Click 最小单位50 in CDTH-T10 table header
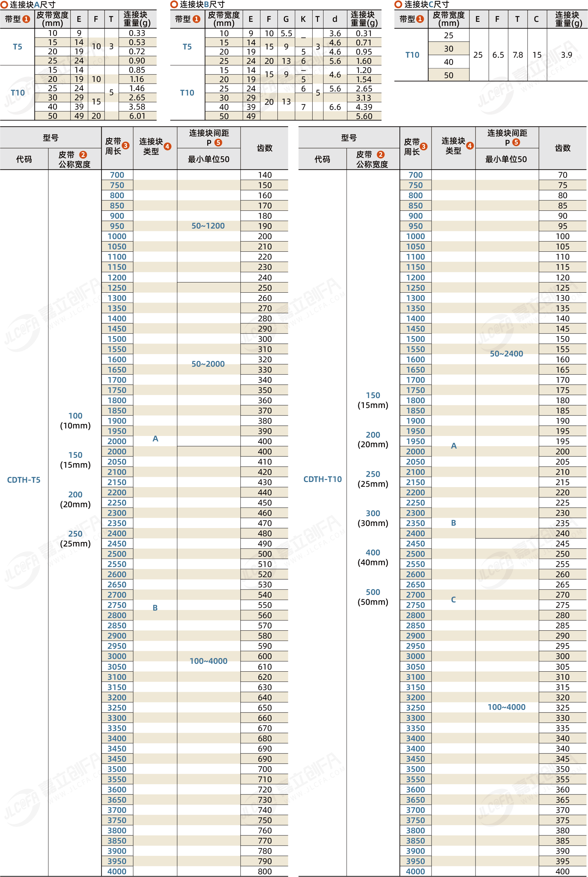This screenshot has width=588, height=877. coord(506,159)
